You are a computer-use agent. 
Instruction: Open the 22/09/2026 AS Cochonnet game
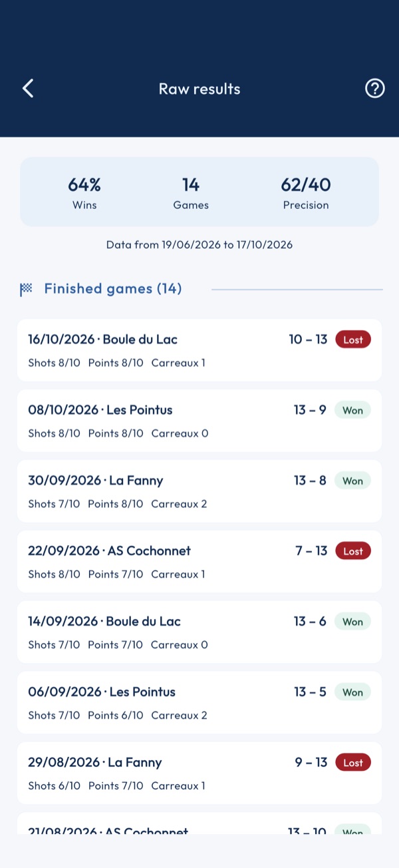click(x=199, y=562)
